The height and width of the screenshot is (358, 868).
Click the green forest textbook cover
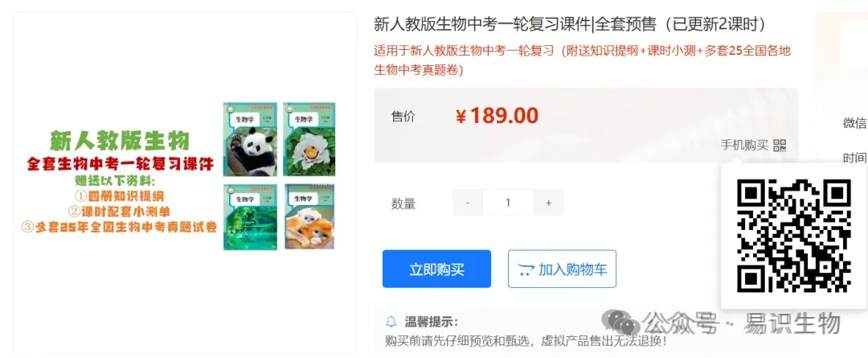pyautogui.click(x=250, y=216)
